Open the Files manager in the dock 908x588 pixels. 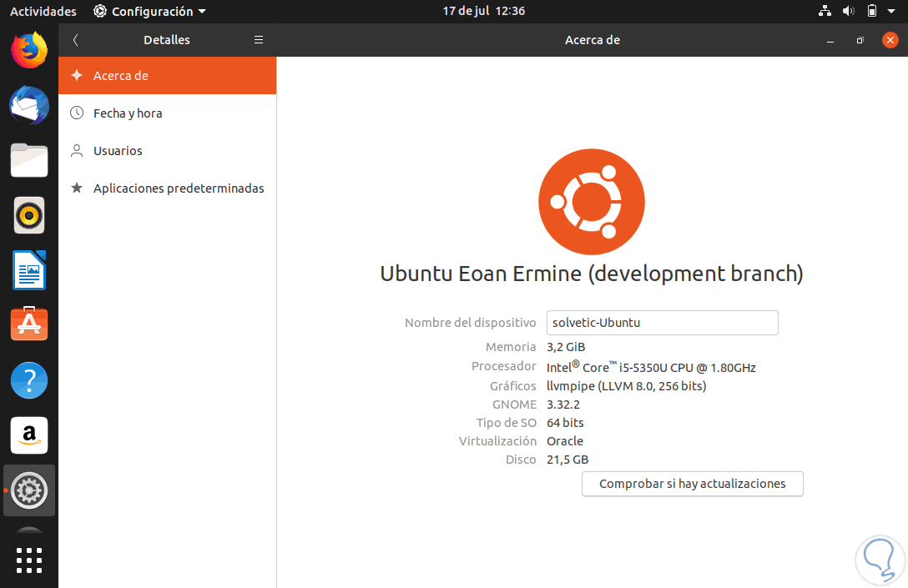pyautogui.click(x=29, y=160)
